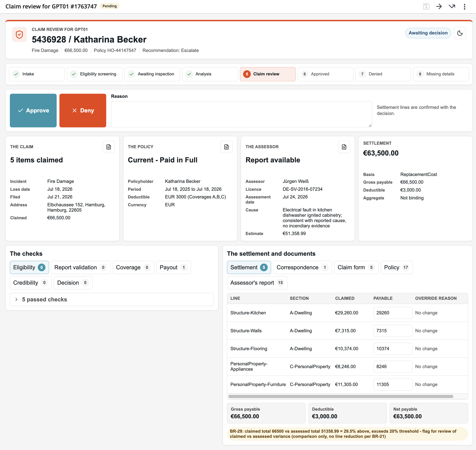Screen dimensions: 476x450
Task: Edit payable amount for Structure-Flooring
Action: (x=393, y=349)
